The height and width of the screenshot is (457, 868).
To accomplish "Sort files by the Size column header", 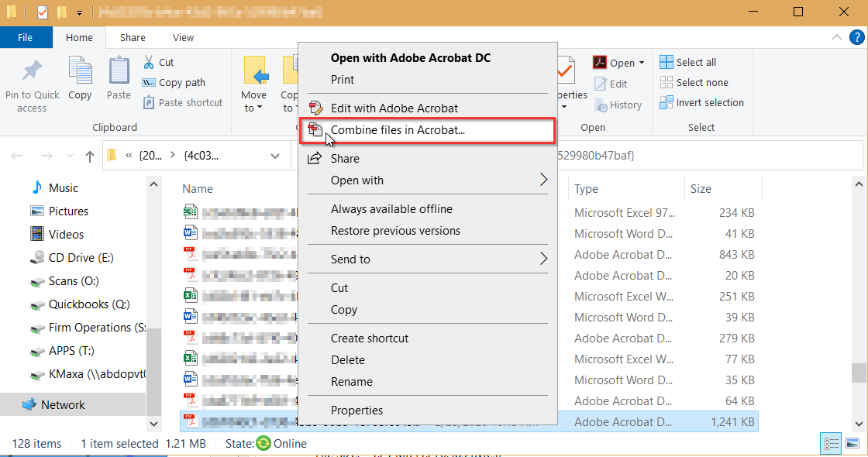I will [701, 189].
